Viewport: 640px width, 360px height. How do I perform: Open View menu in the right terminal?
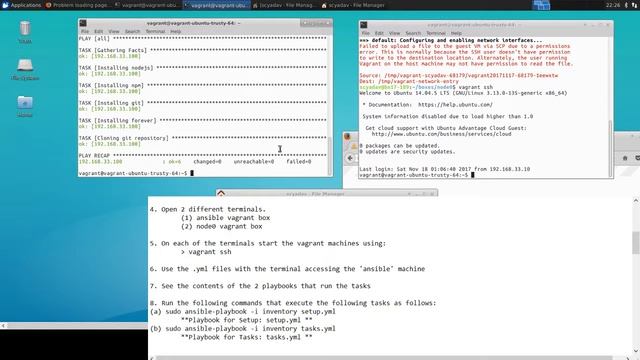(394, 33)
